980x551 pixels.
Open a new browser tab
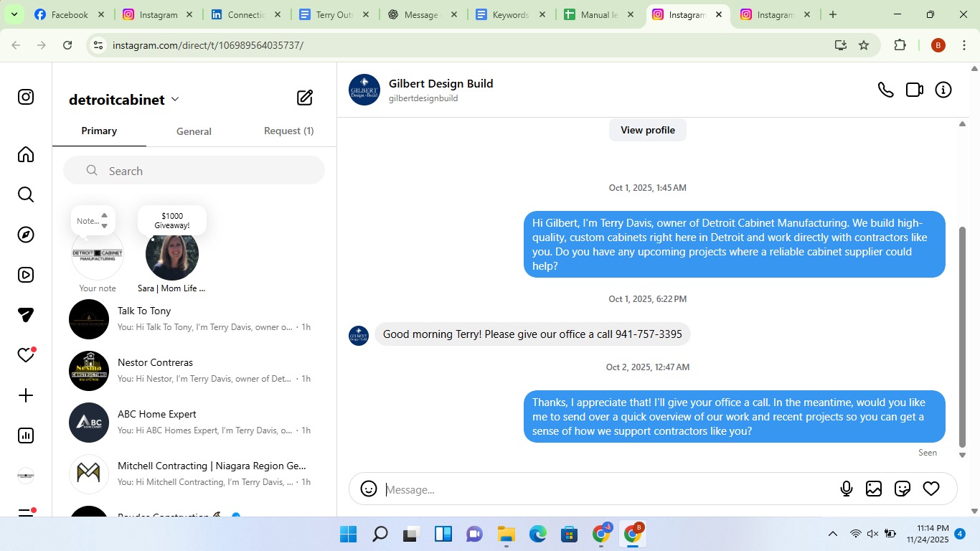(x=833, y=14)
